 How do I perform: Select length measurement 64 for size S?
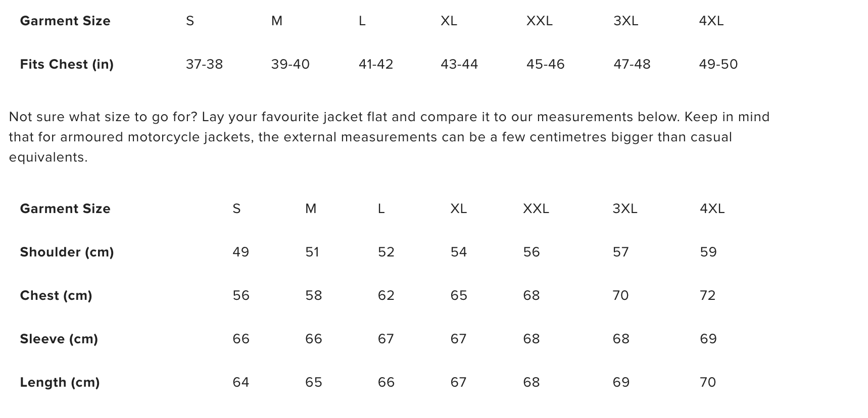click(x=240, y=382)
